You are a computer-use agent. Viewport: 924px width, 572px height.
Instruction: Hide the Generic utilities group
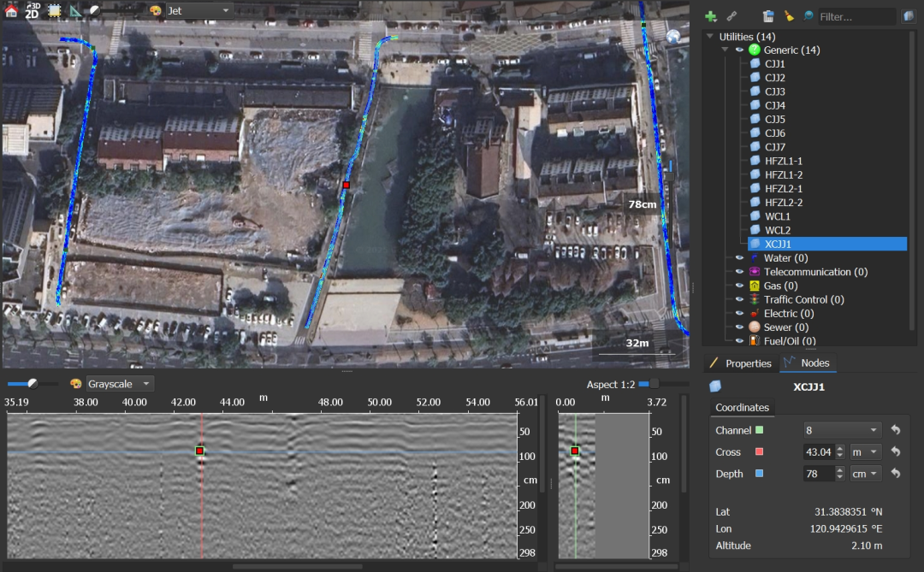click(x=739, y=50)
